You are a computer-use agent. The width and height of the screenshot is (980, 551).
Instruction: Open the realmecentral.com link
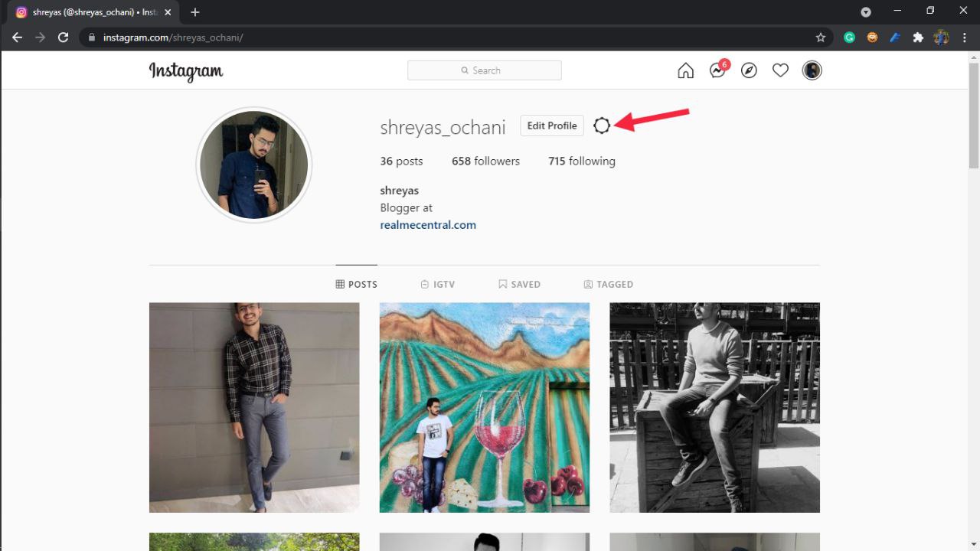point(428,225)
